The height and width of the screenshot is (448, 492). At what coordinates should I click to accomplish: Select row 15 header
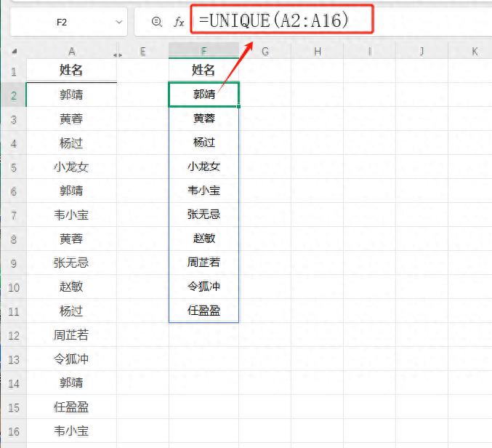[x=14, y=407]
